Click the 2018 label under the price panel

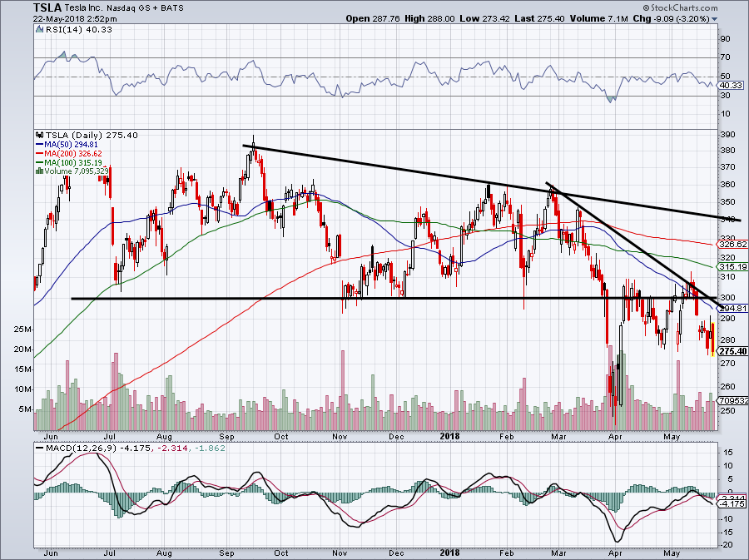450,436
